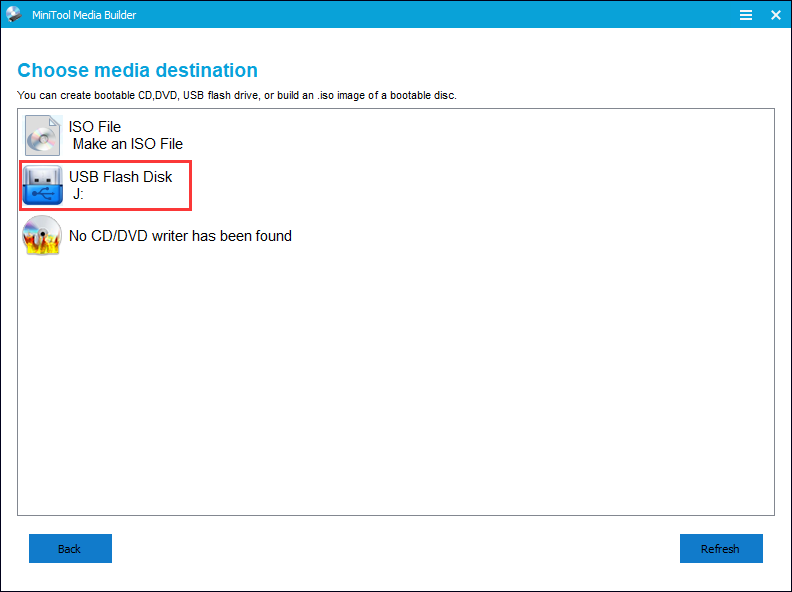Select the USB Flash Disk label
Screen dimensions: 792x592
pos(121,177)
